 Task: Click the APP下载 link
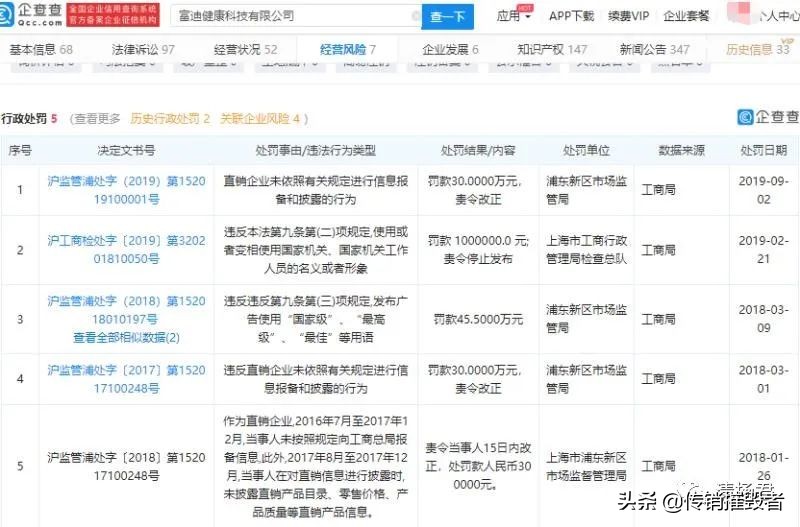571,16
